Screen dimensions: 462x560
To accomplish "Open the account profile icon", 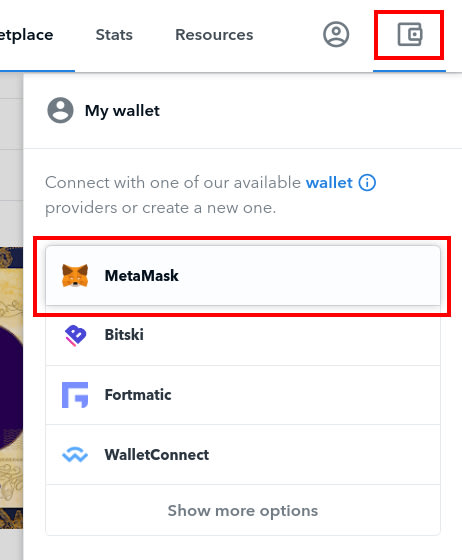I will pos(336,34).
